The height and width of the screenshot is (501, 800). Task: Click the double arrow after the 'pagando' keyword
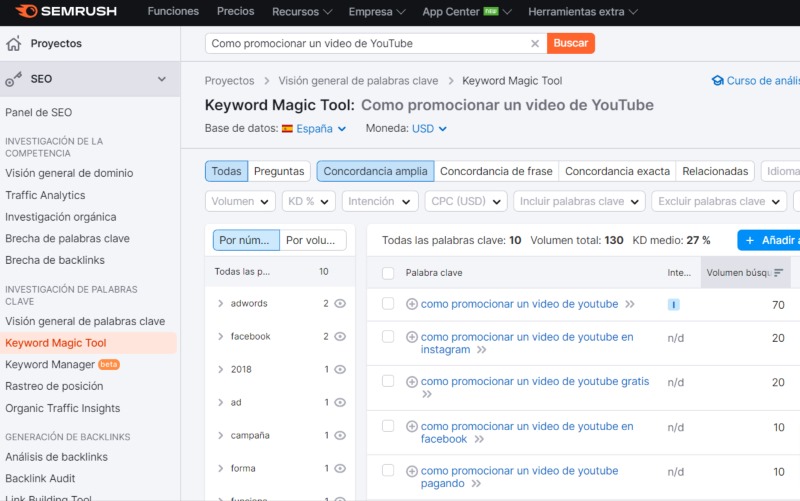click(x=476, y=484)
